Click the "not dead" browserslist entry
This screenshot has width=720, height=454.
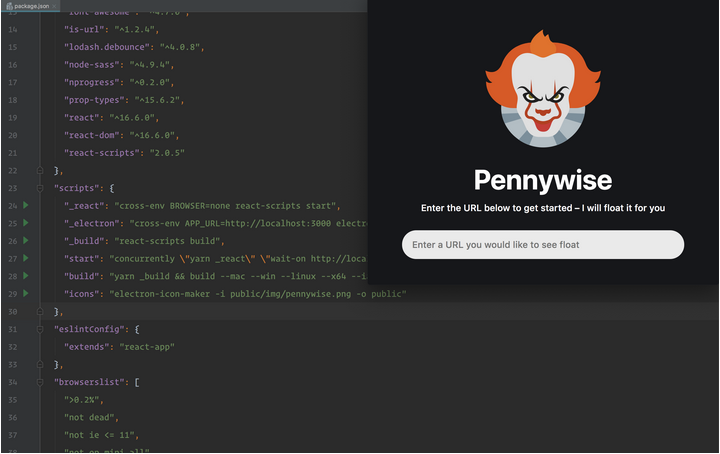tap(89, 417)
